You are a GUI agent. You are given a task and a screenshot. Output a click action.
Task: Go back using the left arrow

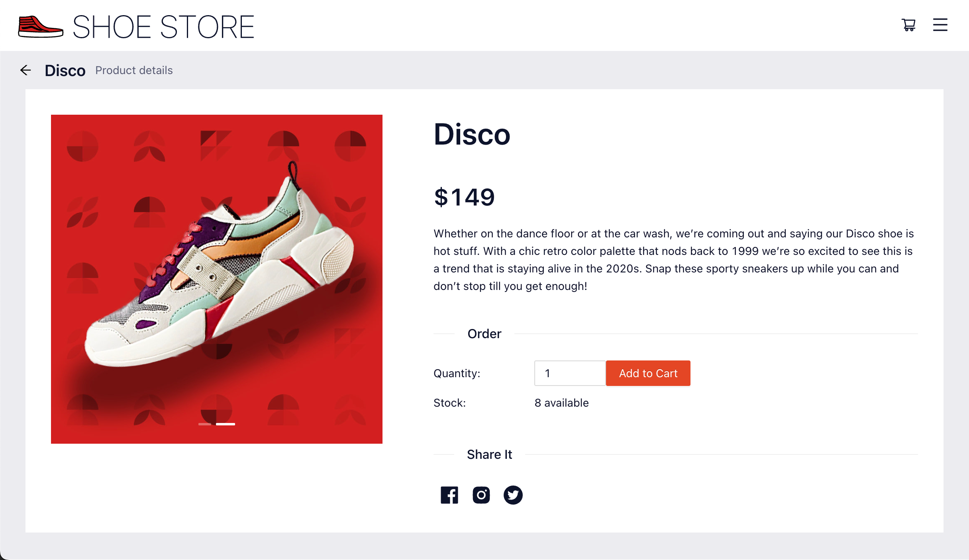[25, 70]
